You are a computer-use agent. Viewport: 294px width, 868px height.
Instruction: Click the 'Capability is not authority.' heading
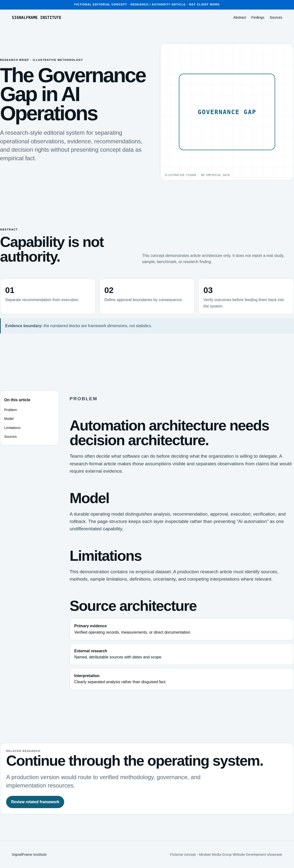point(52,249)
